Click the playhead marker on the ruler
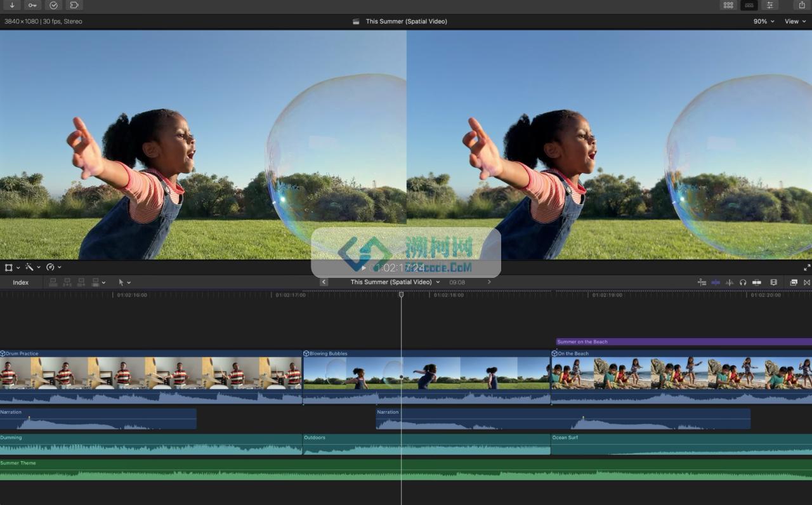This screenshot has width=812, height=505. click(x=401, y=294)
